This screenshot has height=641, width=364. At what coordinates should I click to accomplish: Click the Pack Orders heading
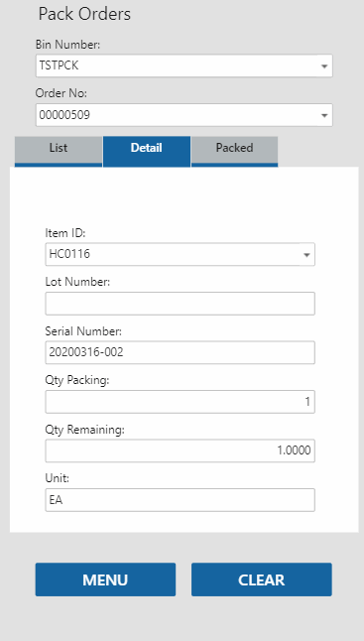(84, 14)
